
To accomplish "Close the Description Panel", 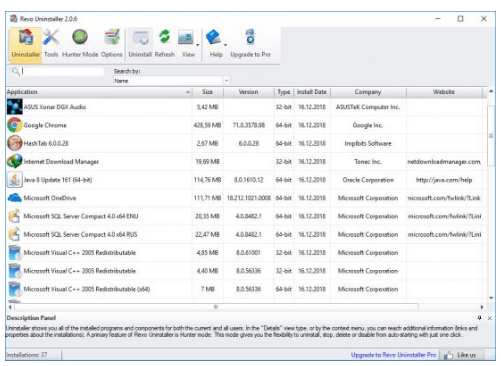I will click(490, 318).
